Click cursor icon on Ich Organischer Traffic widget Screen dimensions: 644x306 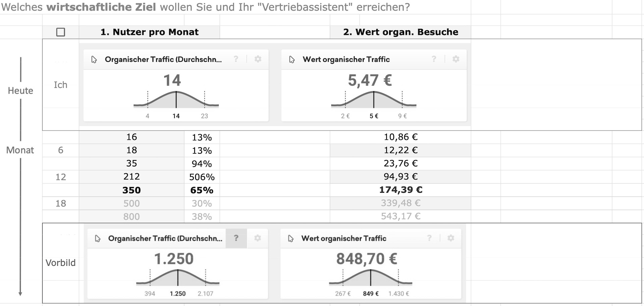click(94, 59)
